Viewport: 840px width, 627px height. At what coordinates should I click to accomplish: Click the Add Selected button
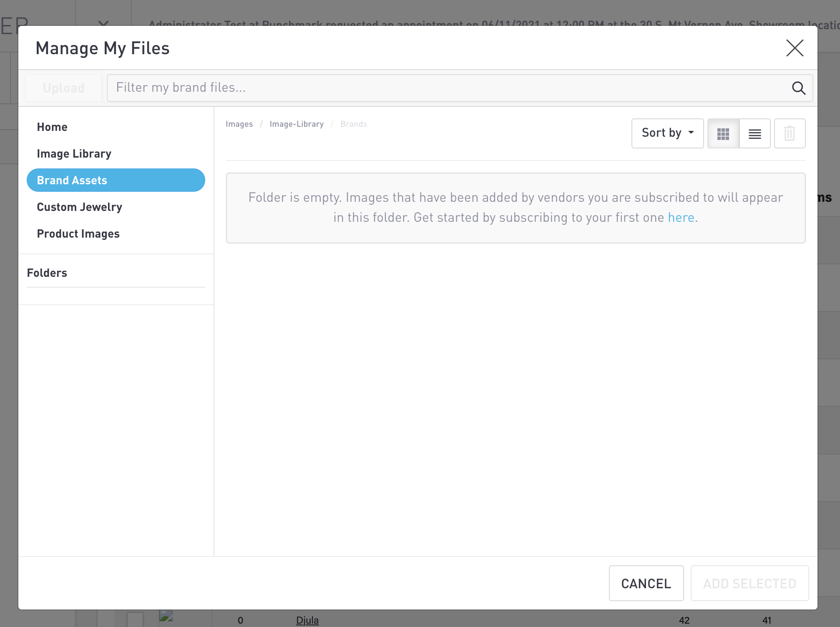point(749,583)
